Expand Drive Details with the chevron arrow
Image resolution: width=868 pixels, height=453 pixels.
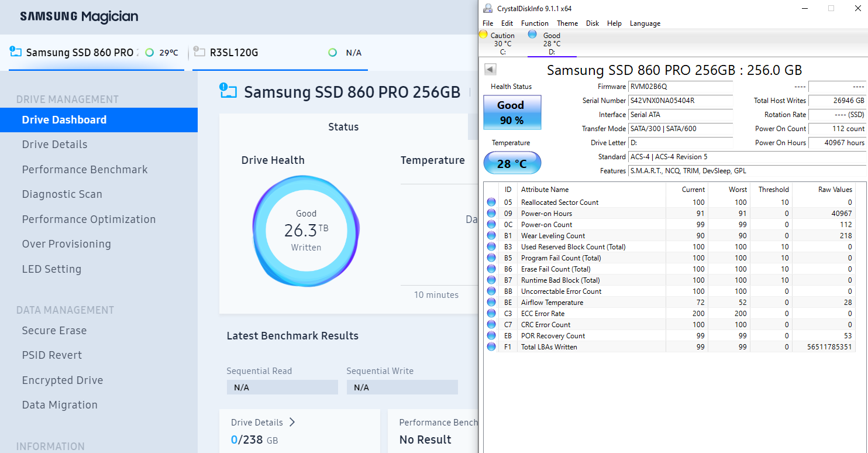click(292, 422)
